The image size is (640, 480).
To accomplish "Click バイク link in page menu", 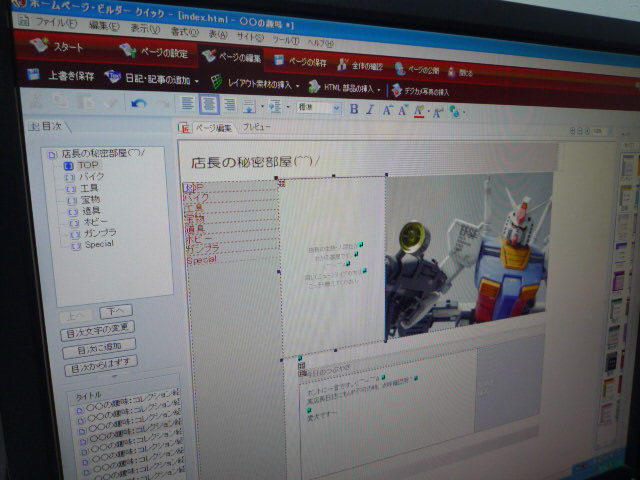I will [197, 198].
